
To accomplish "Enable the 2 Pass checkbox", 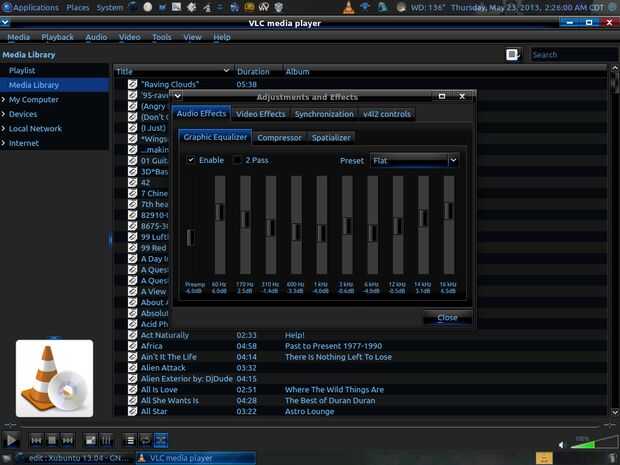I will pyautogui.click(x=237, y=160).
